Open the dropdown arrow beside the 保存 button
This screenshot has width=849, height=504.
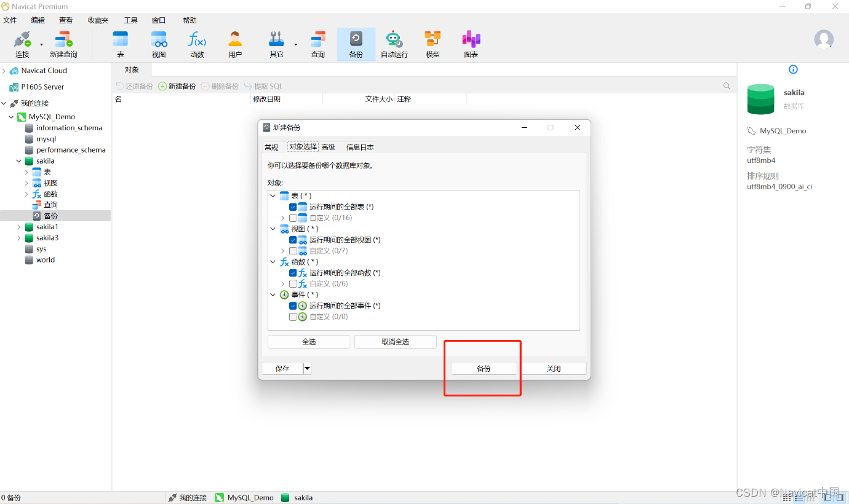pyautogui.click(x=307, y=369)
